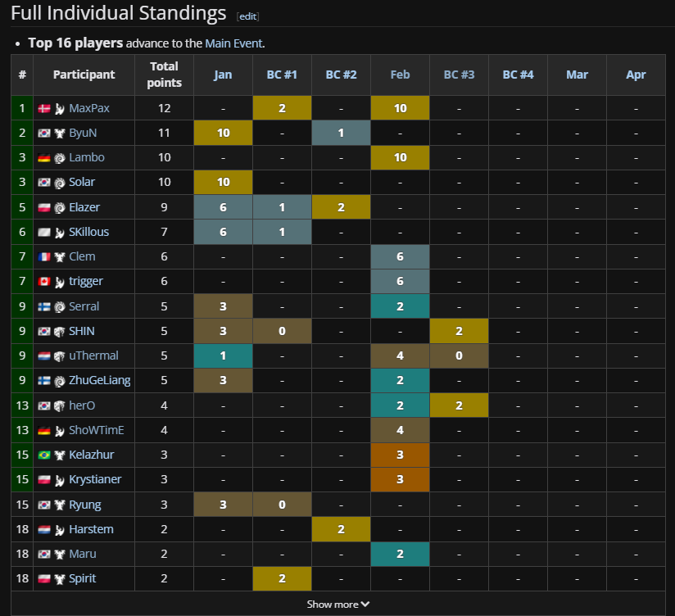Open the edit link for Full Individual Standings

point(247,16)
